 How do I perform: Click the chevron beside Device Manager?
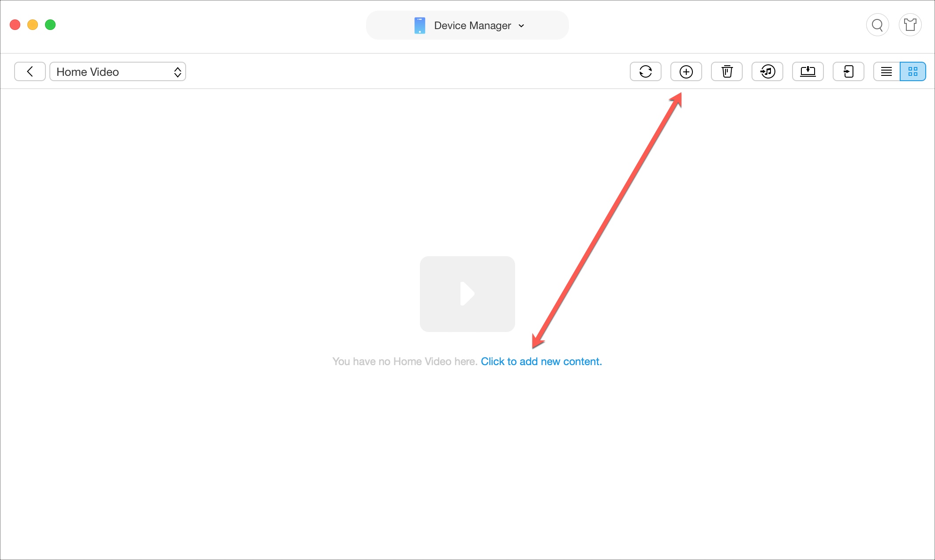(x=521, y=26)
